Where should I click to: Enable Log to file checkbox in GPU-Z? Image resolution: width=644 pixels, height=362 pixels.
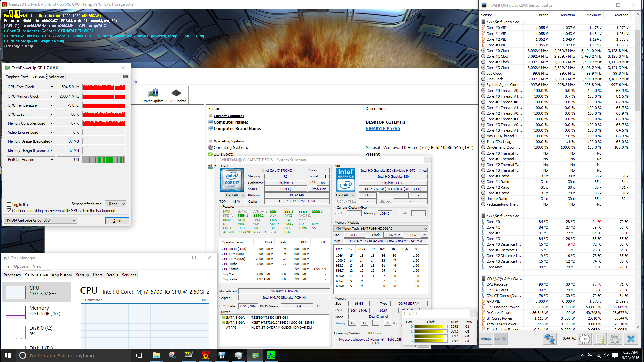9,205
